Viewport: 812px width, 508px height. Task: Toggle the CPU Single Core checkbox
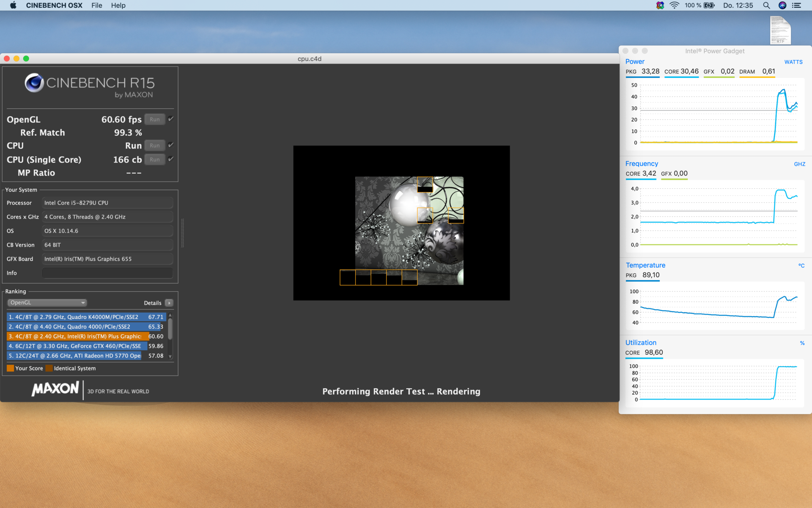point(171,159)
